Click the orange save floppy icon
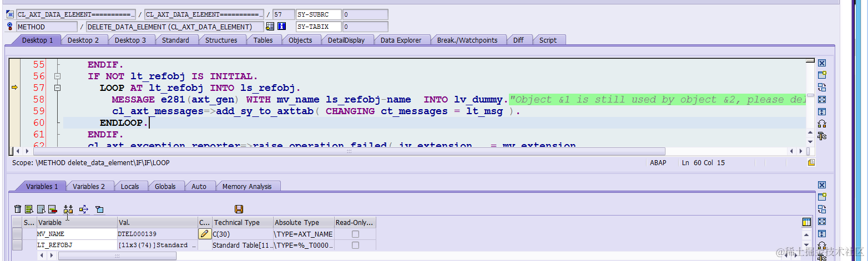The height and width of the screenshot is (261, 868). click(x=239, y=209)
